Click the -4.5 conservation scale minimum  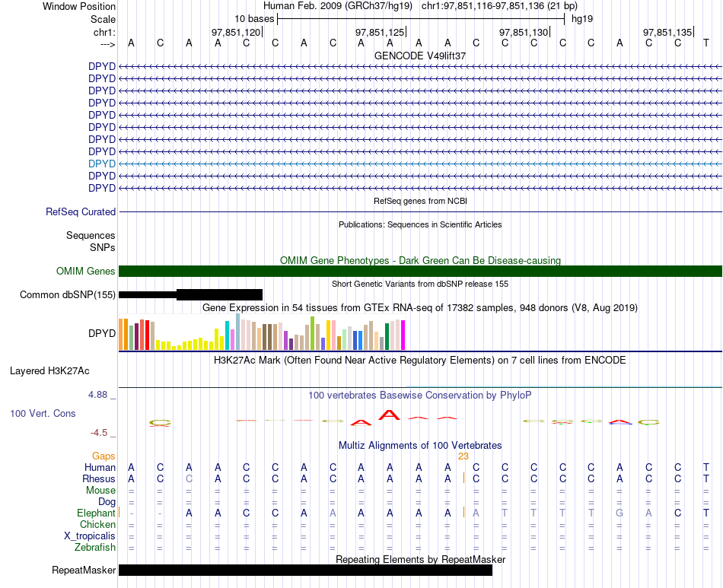pos(99,433)
